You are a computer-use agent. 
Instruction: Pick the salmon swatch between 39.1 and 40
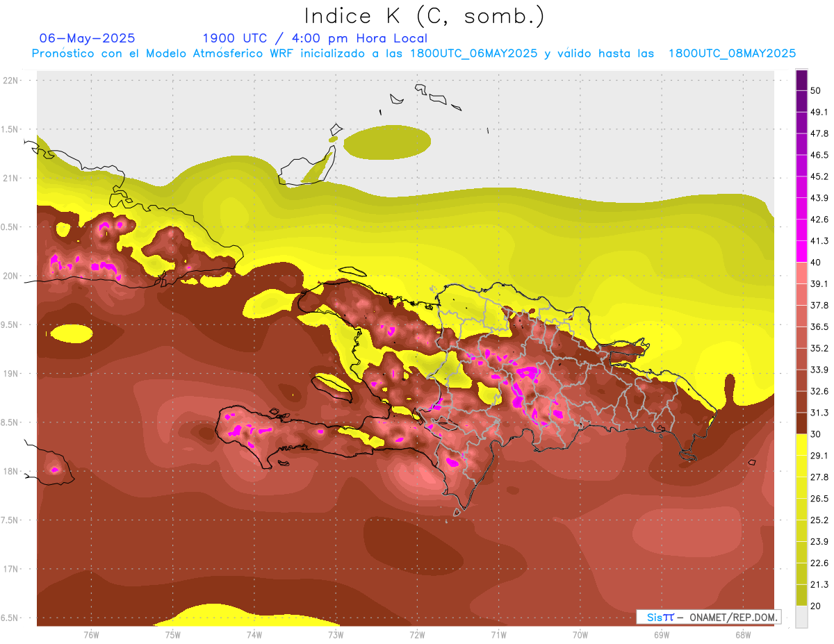[801, 274]
